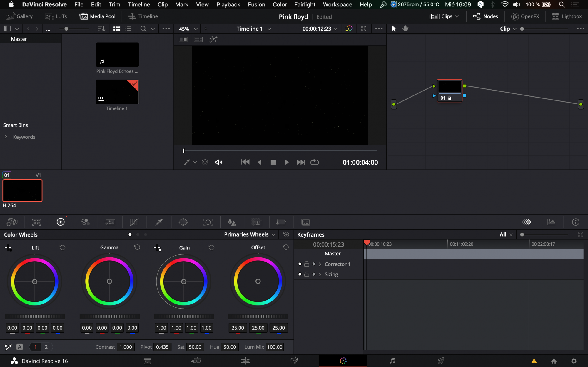This screenshot has height=367, width=588.
Task: Show the Scopes palette icon
Action: tap(551, 222)
